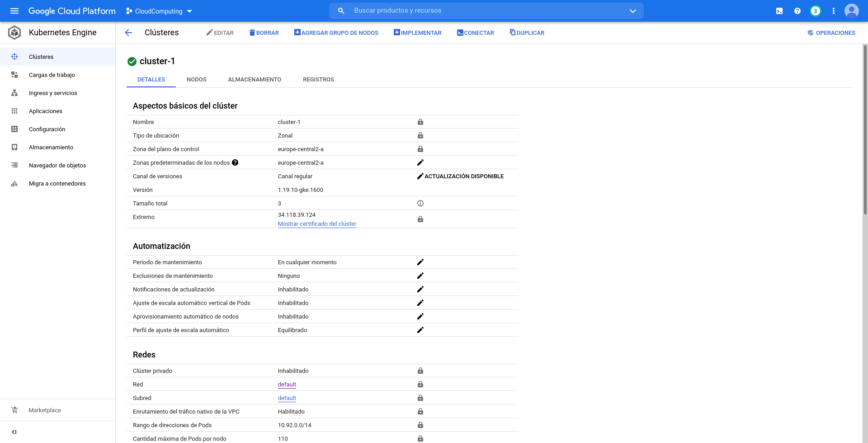Open notifications badge showing 3

tap(815, 11)
